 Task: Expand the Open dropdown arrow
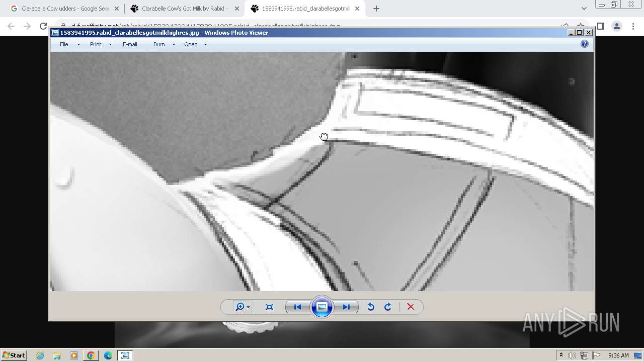(x=205, y=45)
